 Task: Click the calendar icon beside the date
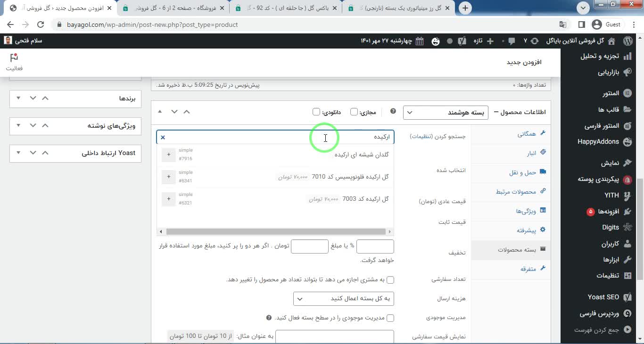[419, 41]
